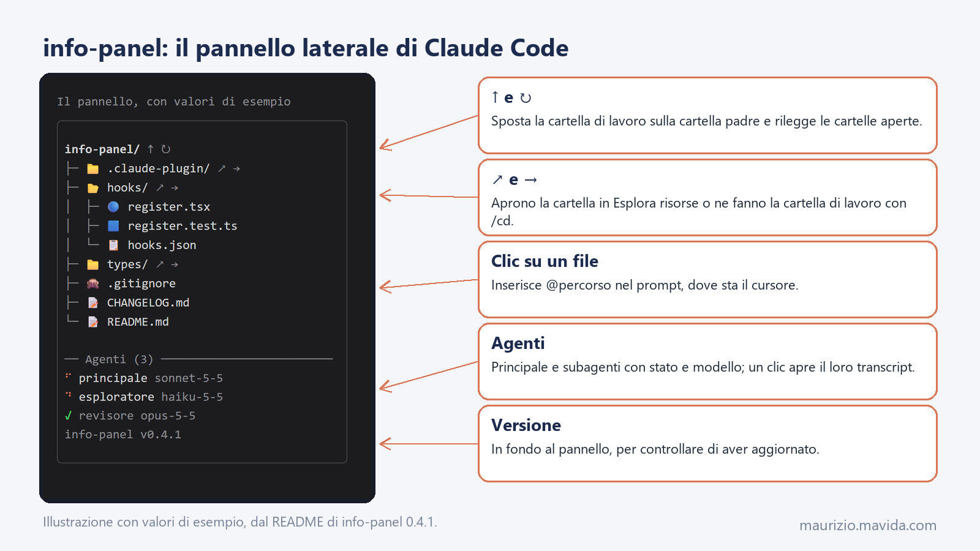Click the README.md file name
980x551 pixels.
click(138, 321)
